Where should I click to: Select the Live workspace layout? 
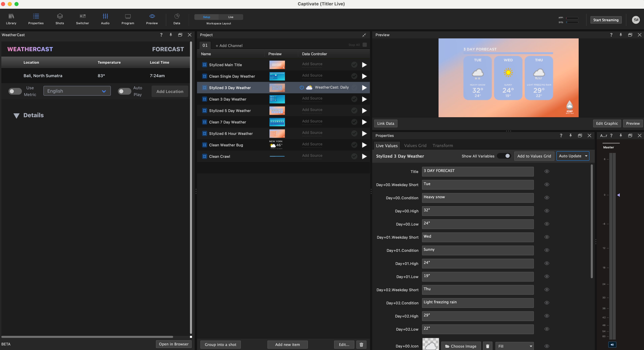click(x=231, y=17)
